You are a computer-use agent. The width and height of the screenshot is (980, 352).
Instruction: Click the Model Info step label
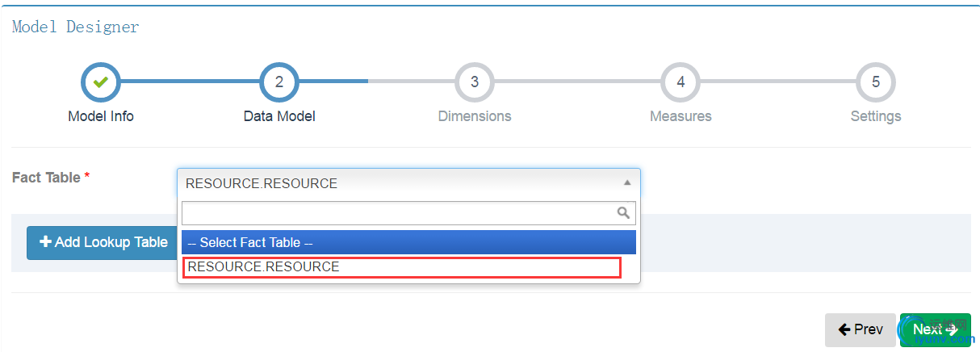coord(101,116)
